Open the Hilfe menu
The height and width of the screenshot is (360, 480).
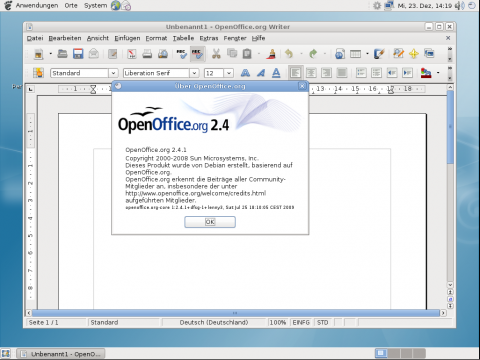click(259, 38)
